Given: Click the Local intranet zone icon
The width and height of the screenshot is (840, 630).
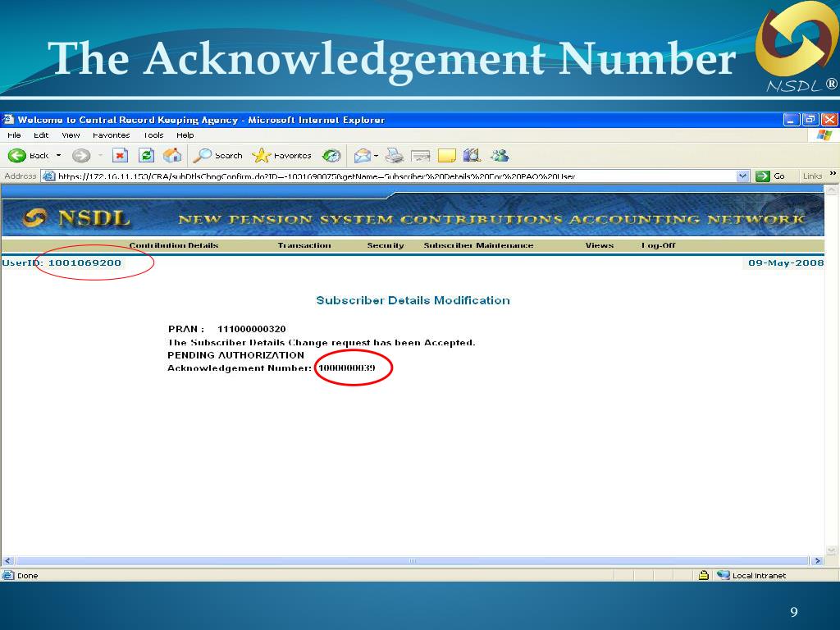Looking at the screenshot, I should 724,575.
